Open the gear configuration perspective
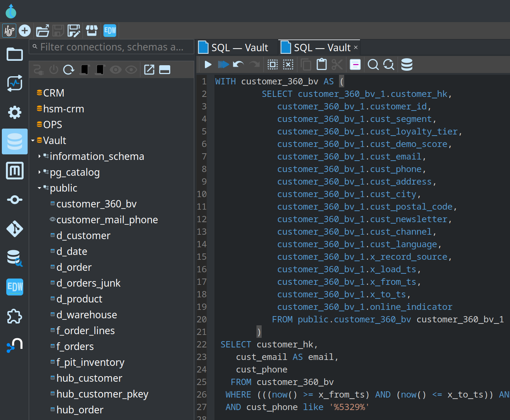This screenshot has height=420, width=510. click(15, 112)
